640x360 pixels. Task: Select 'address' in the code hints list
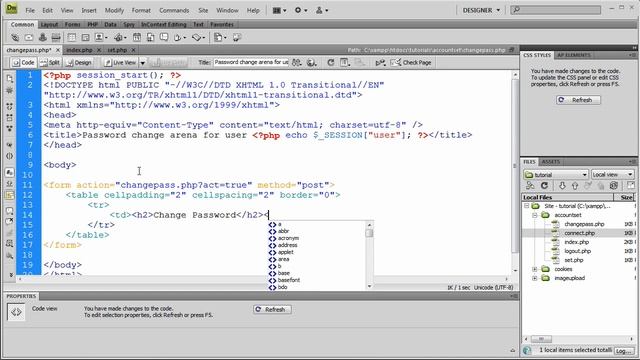287,245
